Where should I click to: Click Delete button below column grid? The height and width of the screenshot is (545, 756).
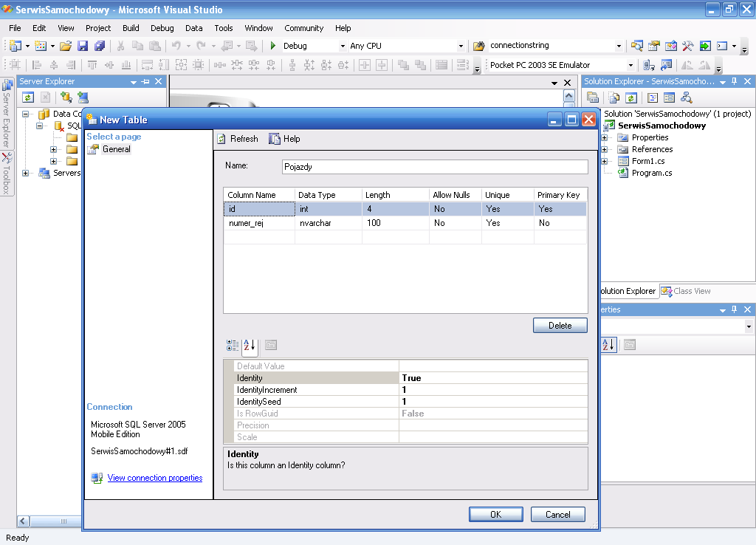pyautogui.click(x=560, y=326)
